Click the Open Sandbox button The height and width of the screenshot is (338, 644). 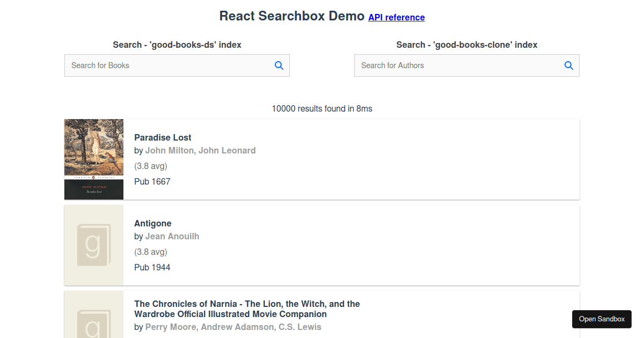602,319
